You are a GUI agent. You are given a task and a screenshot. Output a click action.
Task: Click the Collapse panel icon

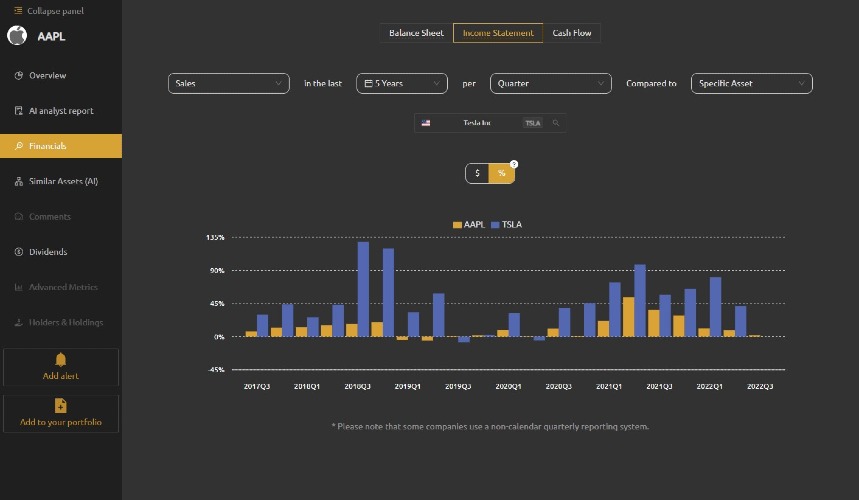coord(18,10)
